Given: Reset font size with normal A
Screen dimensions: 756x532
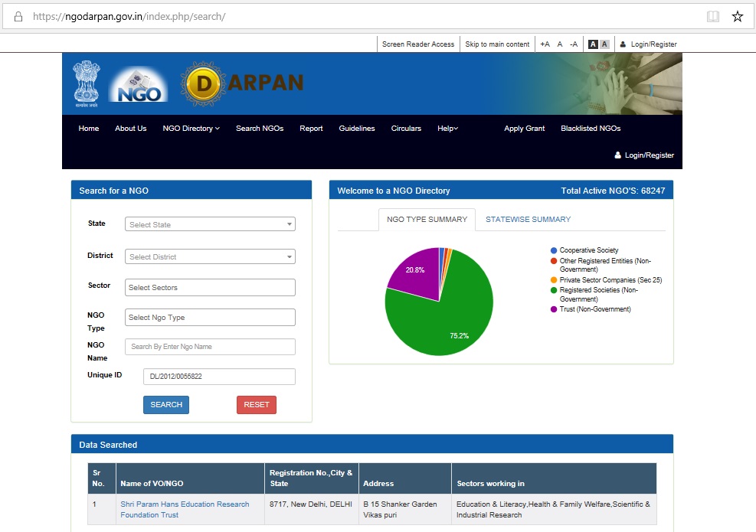Looking at the screenshot, I should click(x=560, y=44).
